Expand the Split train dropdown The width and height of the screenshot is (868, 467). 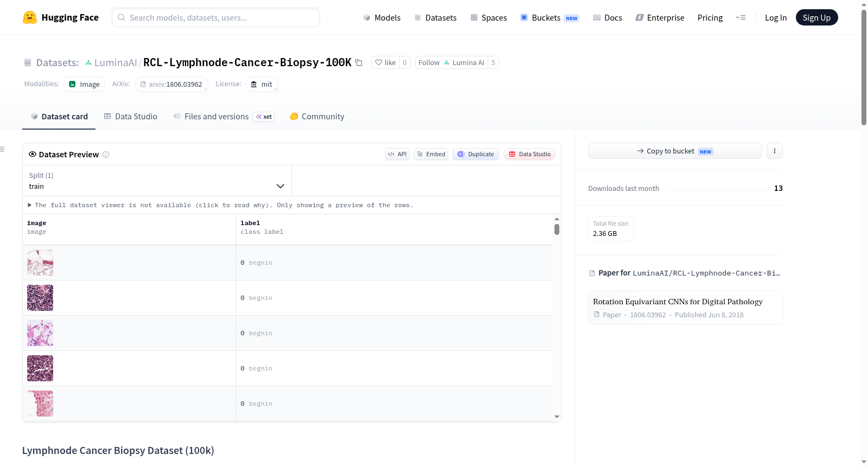coord(157,181)
